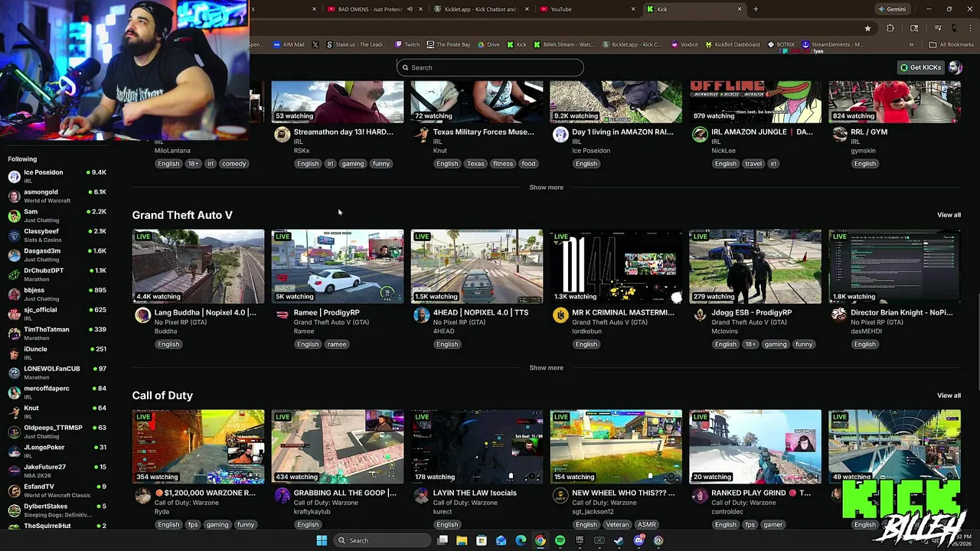Open Classybeef avatar in Following list
980x551 pixels.
[14, 236]
